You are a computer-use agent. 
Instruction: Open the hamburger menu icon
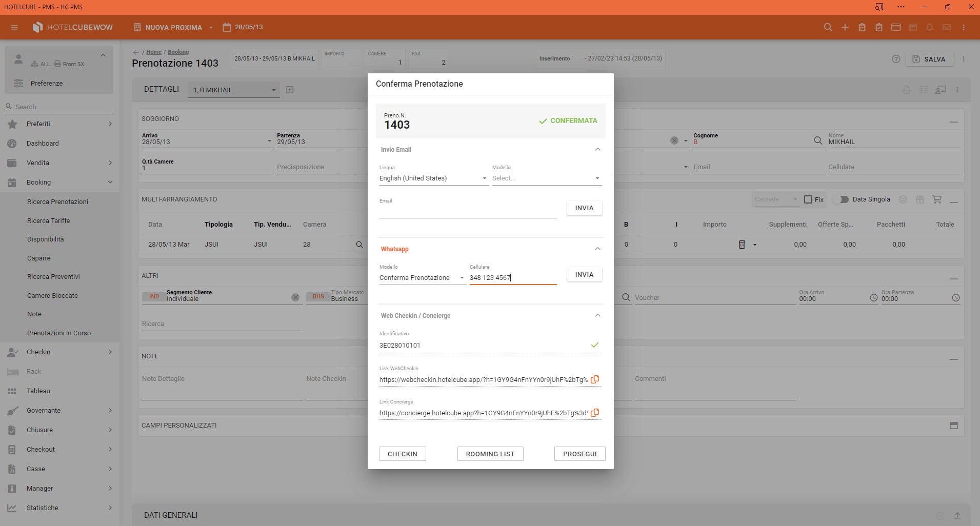tap(14, 27)
